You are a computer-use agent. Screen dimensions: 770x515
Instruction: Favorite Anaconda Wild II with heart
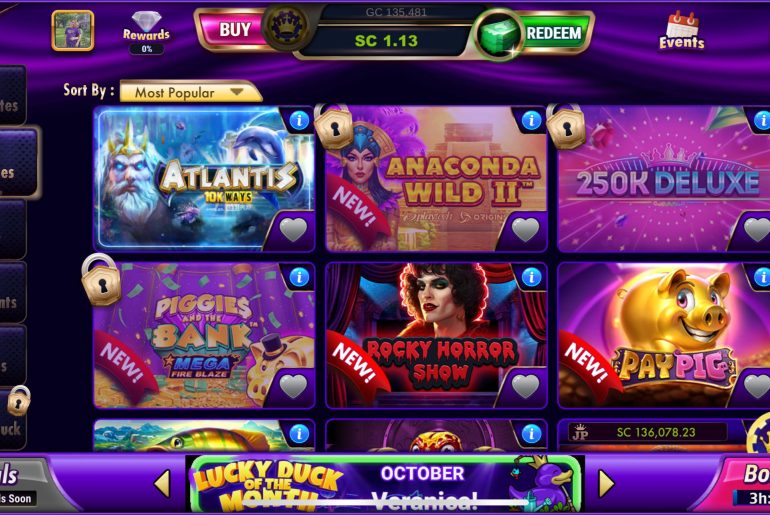pos(525,230)
